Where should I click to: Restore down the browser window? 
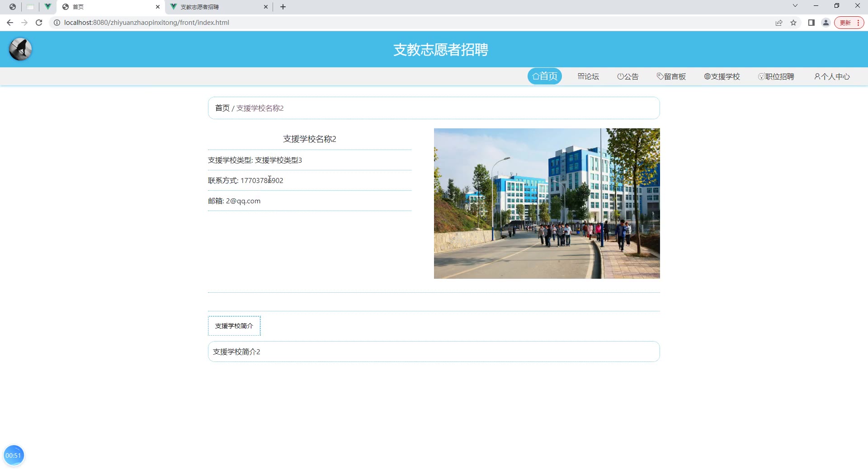pos(837,6)
